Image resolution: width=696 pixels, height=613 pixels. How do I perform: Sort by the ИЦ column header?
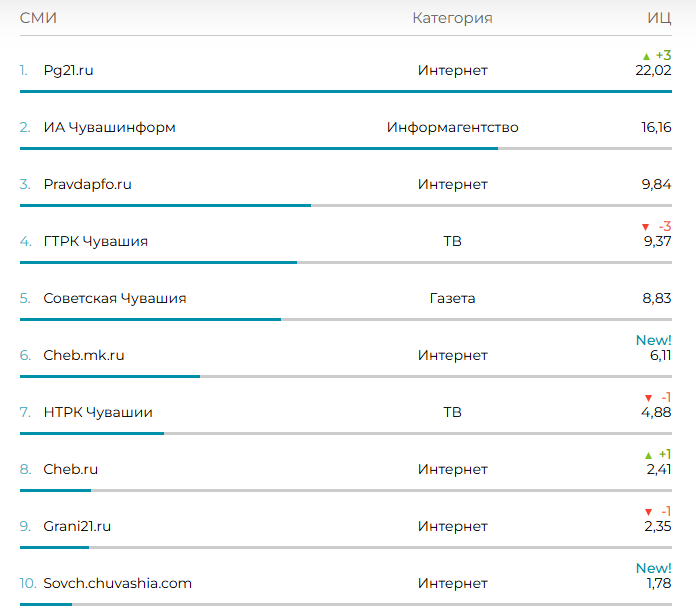click(659, 18)
